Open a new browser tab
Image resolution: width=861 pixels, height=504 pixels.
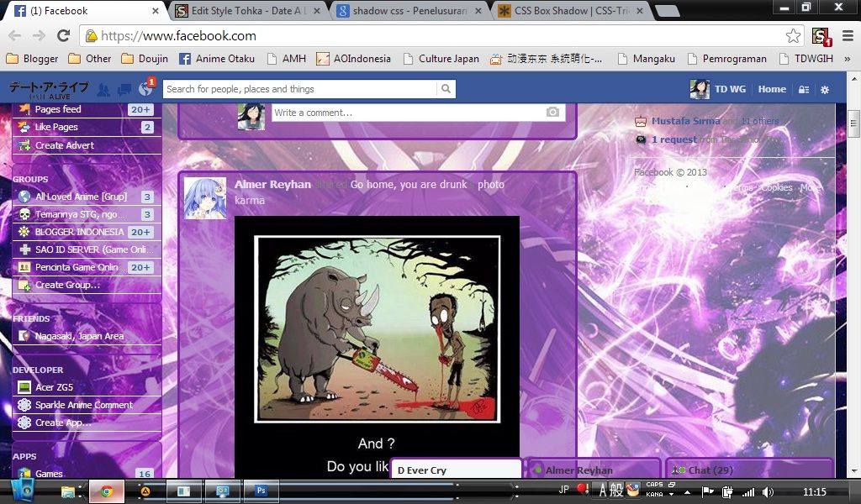pos(667,11)
